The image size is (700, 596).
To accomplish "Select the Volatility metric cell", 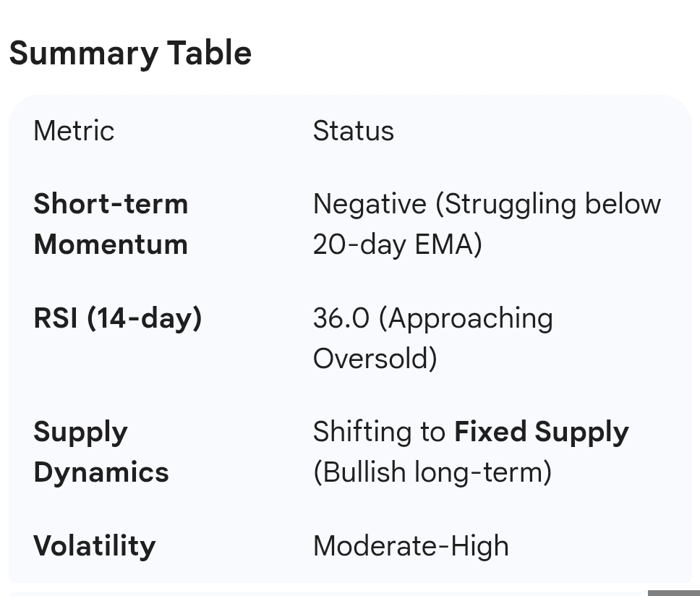I will click(95, 546).
